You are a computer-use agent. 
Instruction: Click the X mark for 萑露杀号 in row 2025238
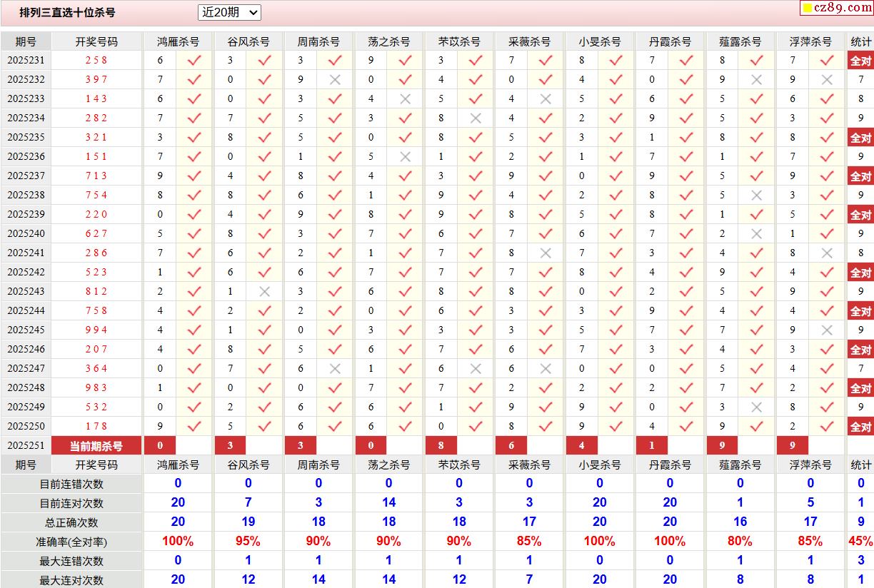point(757,196)
